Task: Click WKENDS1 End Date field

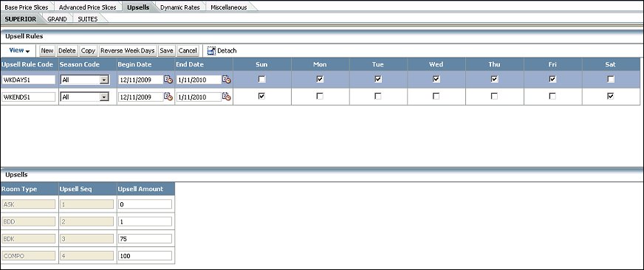Action: [x=199, y=97]
